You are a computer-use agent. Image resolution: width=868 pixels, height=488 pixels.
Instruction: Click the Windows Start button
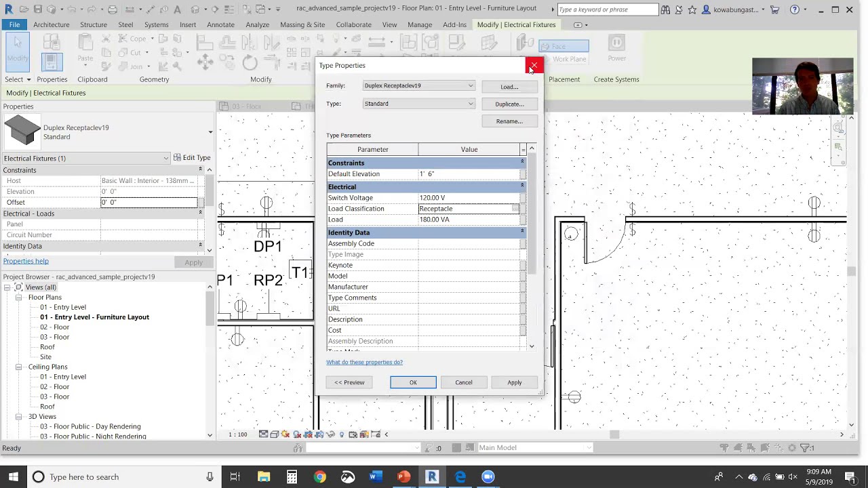(x=13, y=476)
